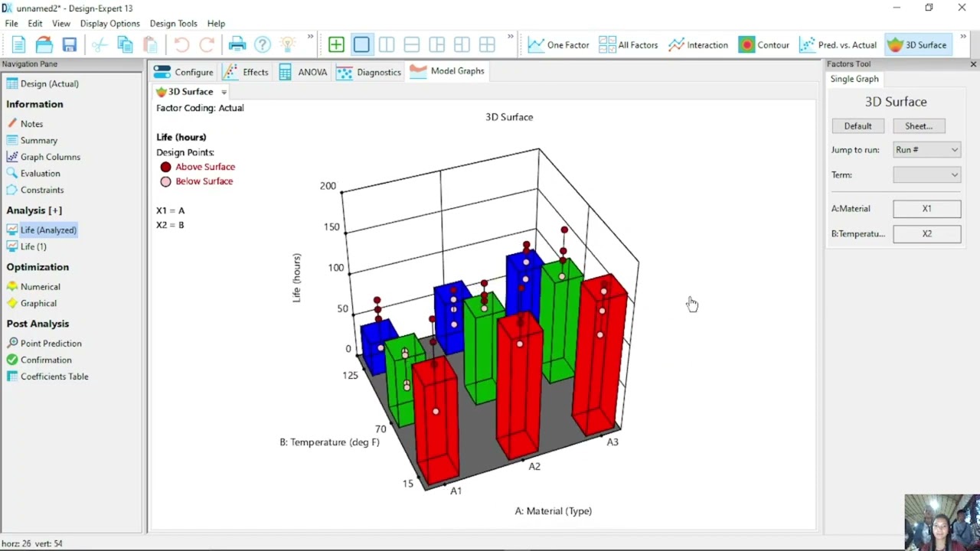
Task: Click the X1 axis button for A:Material
Action: tap(926, 208)
